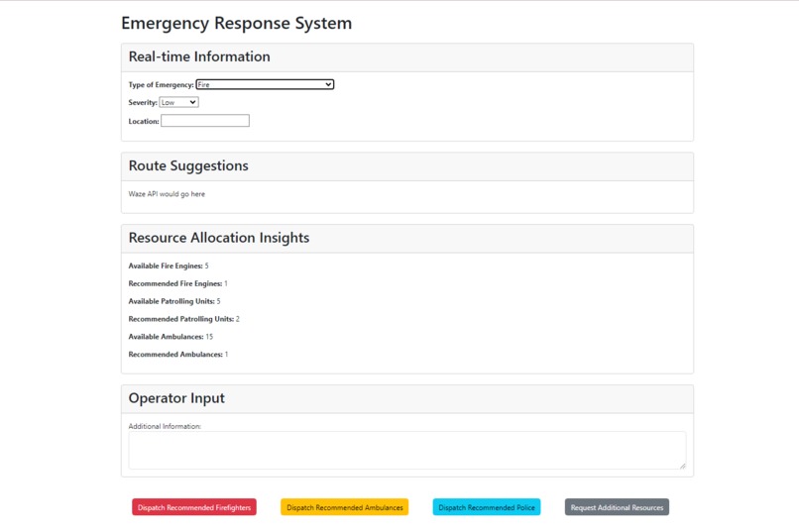Click the Waze API placeholder text

point(167,194)
